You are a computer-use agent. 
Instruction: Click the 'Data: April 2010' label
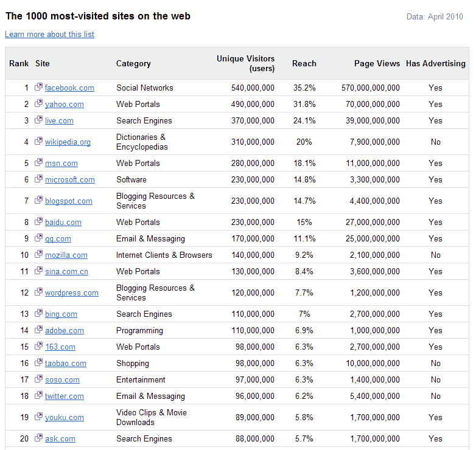(x=435, y=16)
